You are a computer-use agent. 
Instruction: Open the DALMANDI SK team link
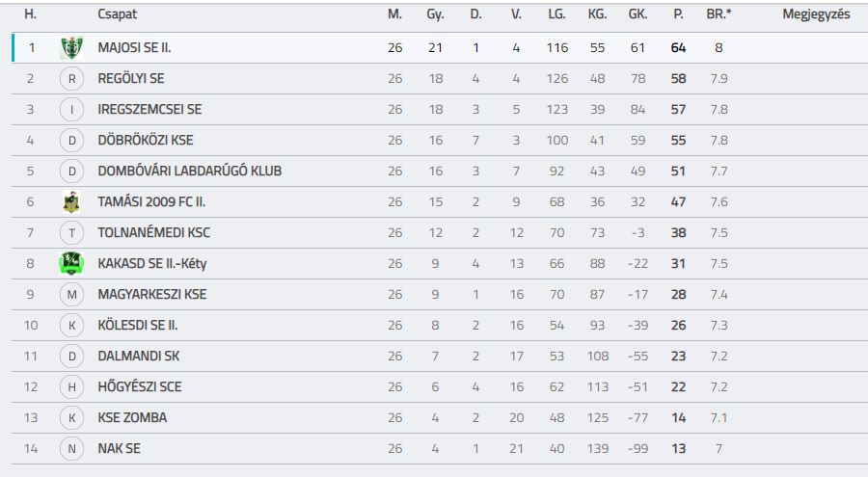[x=138, y=356]
